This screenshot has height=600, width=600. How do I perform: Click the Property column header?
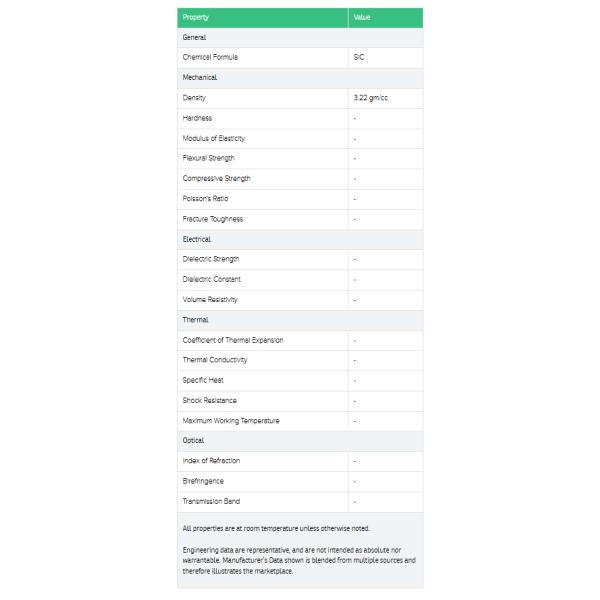[196, 17]
